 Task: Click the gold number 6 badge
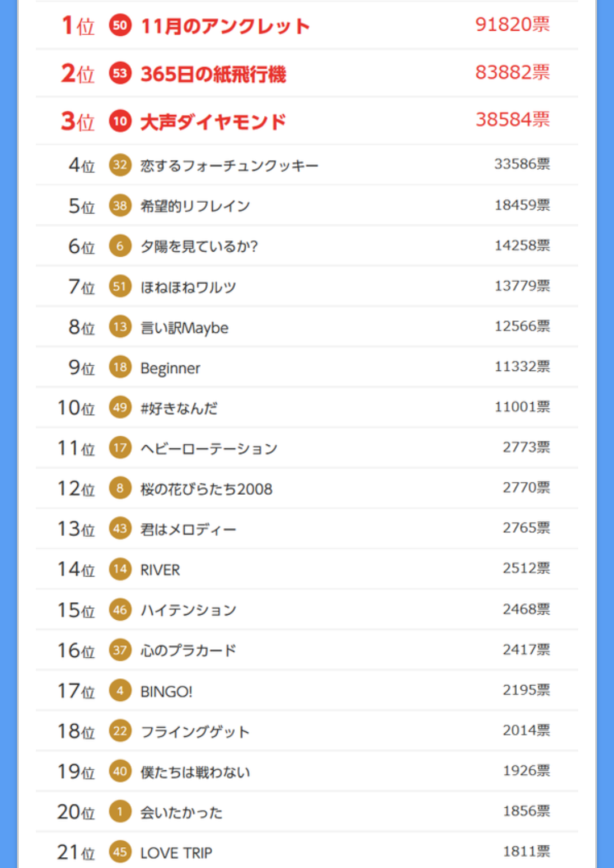point(120,246)
